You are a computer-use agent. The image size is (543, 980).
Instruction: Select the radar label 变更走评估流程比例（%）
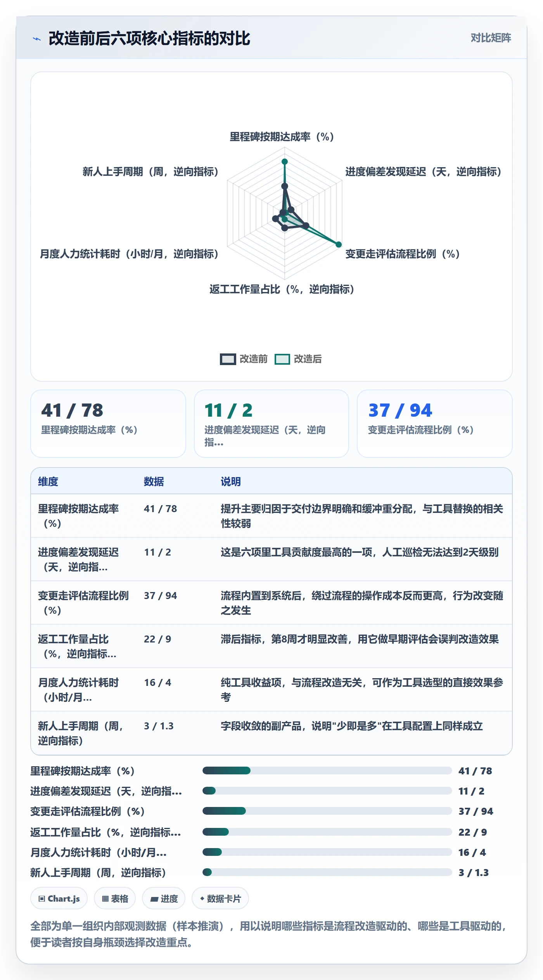click(x=403, y=254)
